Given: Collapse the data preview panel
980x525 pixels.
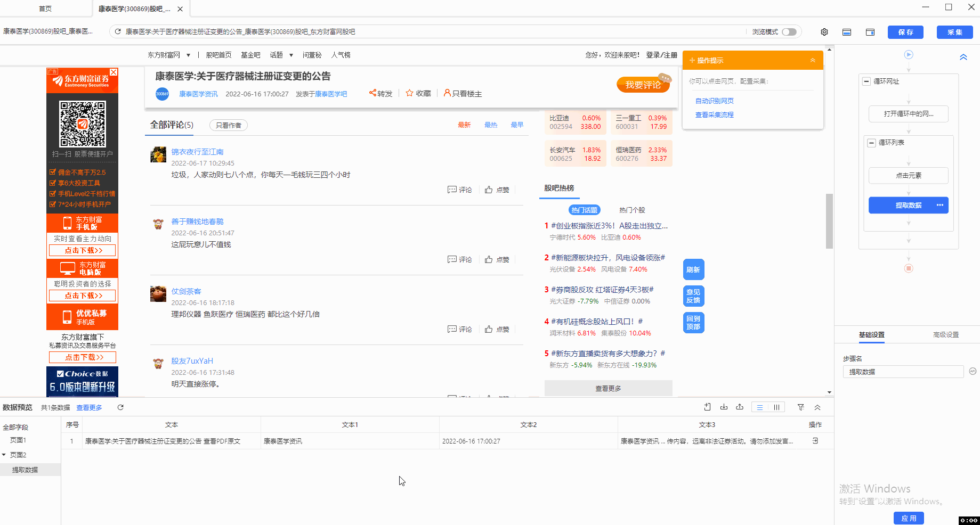Looking at the screenshot, I should click(817, 407).
